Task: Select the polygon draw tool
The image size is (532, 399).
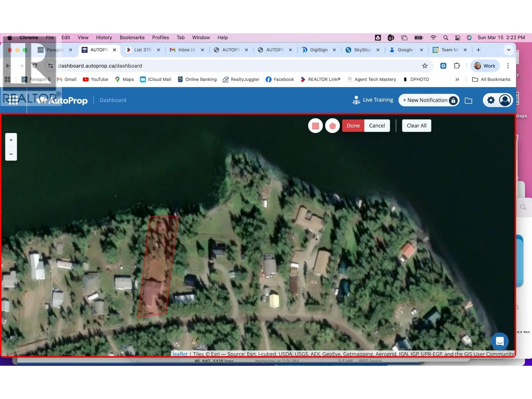Action: pyautogui.click(x=332, y=126)
